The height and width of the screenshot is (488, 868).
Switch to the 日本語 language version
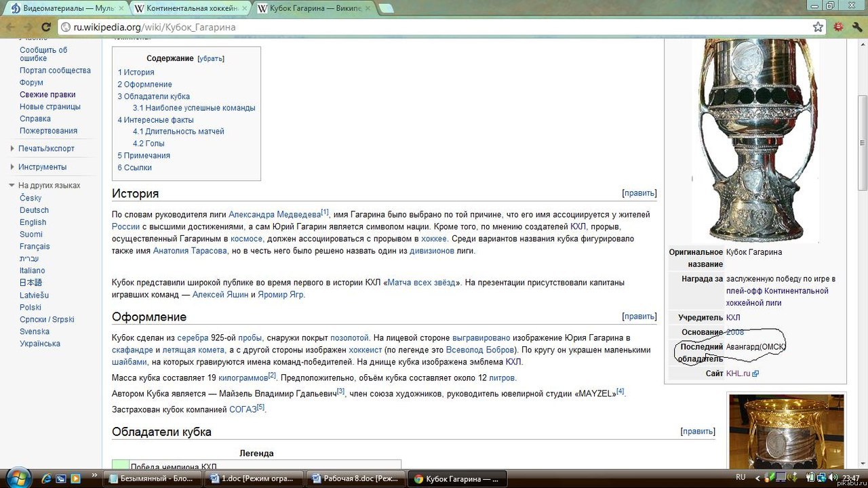[31, 283]
